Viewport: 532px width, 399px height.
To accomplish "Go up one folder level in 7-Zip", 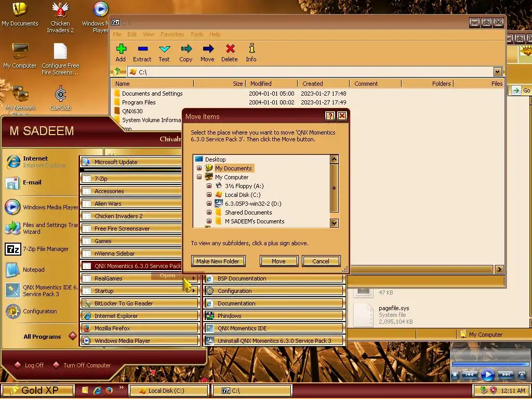I will click(117, 71).
